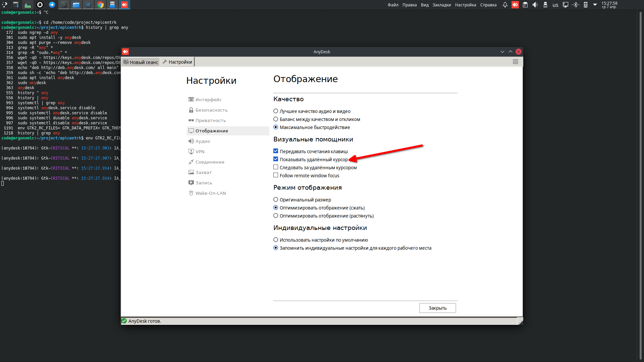644x362 pixels.
Task: Click AnyDesk window resize grip corner
Action: (x=520, y=321)
